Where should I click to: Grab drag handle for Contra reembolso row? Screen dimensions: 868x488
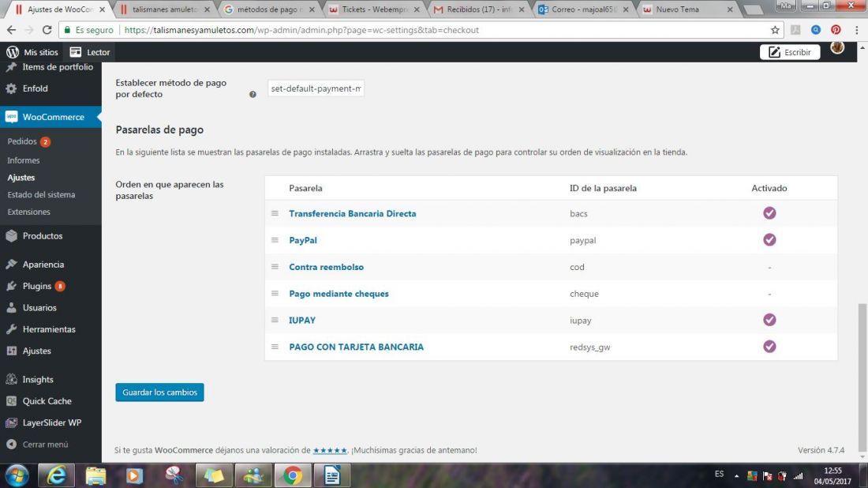(x=275, y=266)
